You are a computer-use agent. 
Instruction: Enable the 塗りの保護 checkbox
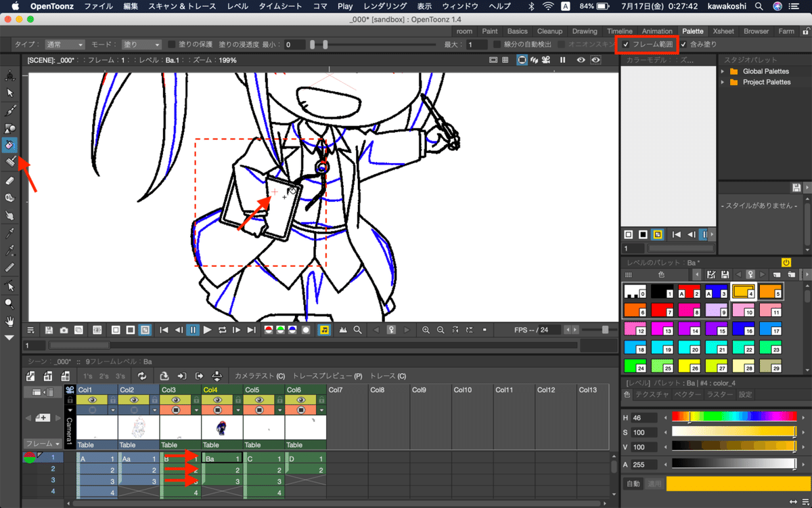[172, 45]
